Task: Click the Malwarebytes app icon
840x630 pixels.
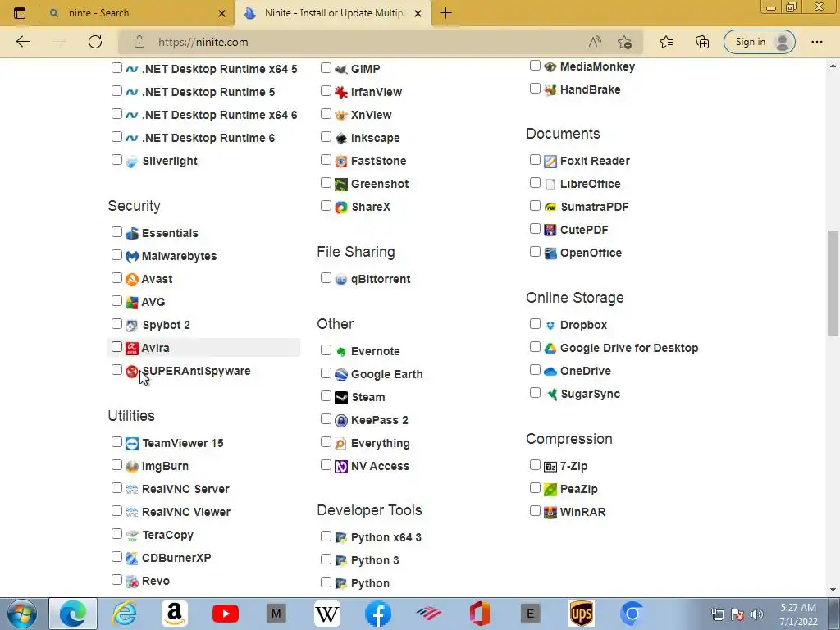Action: pyautogui.click(x=132, y=256)
